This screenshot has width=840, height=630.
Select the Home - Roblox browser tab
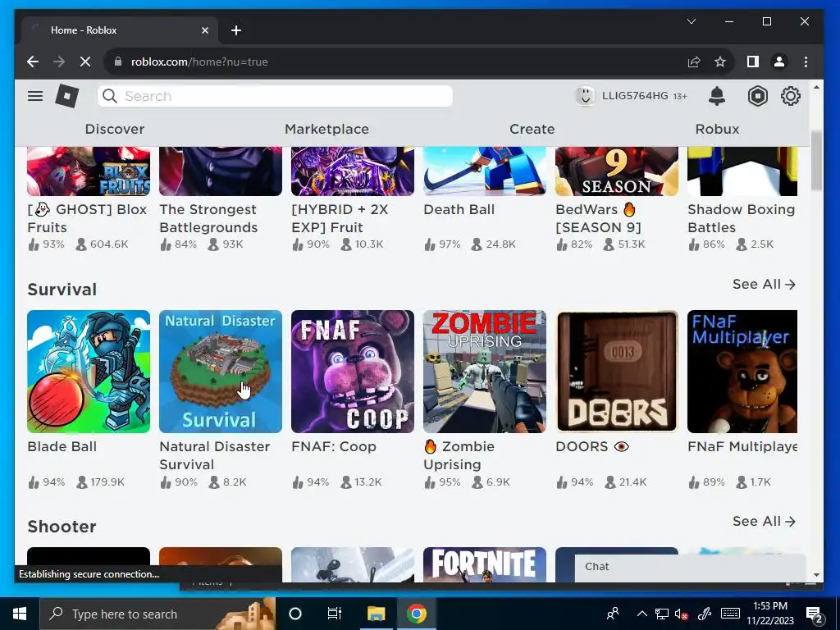click(x=120, y=30)
